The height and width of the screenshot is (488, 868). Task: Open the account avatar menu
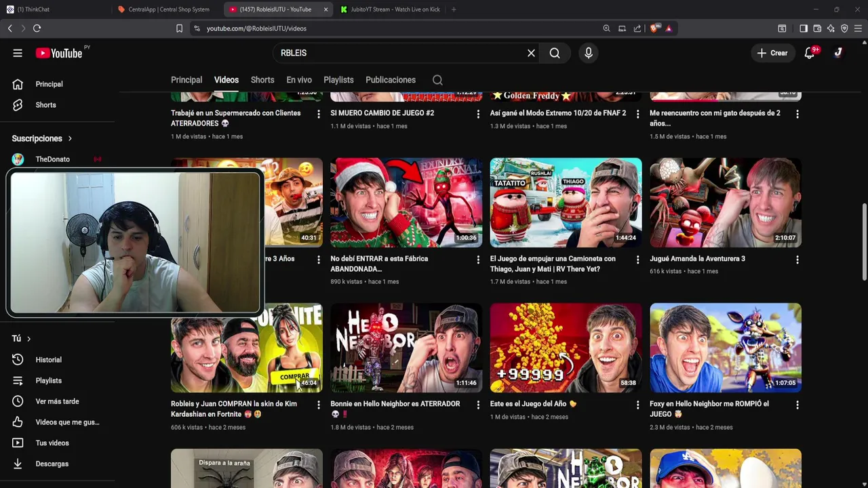click(838, 53)
